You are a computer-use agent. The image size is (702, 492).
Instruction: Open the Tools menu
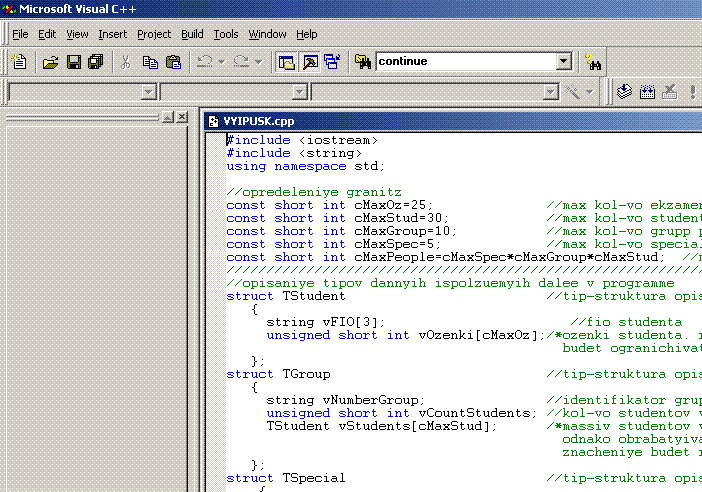pyautogui.click(x=226, y=34)
